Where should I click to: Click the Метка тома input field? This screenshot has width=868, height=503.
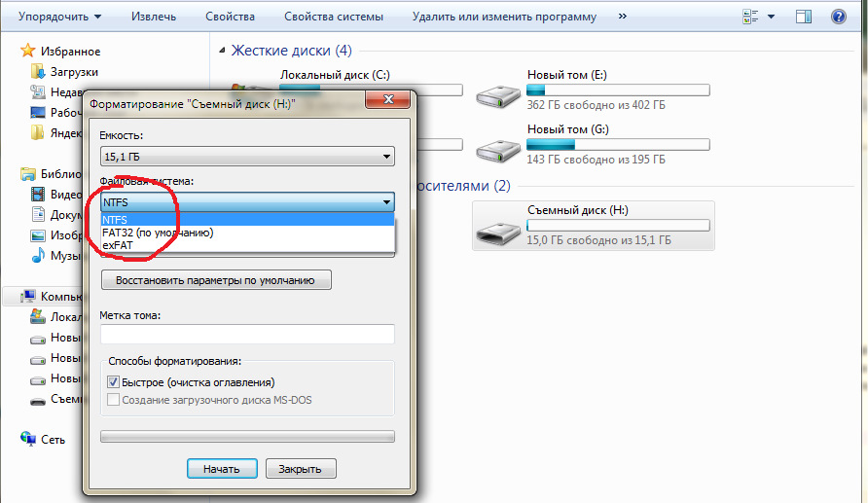point(247,335)
